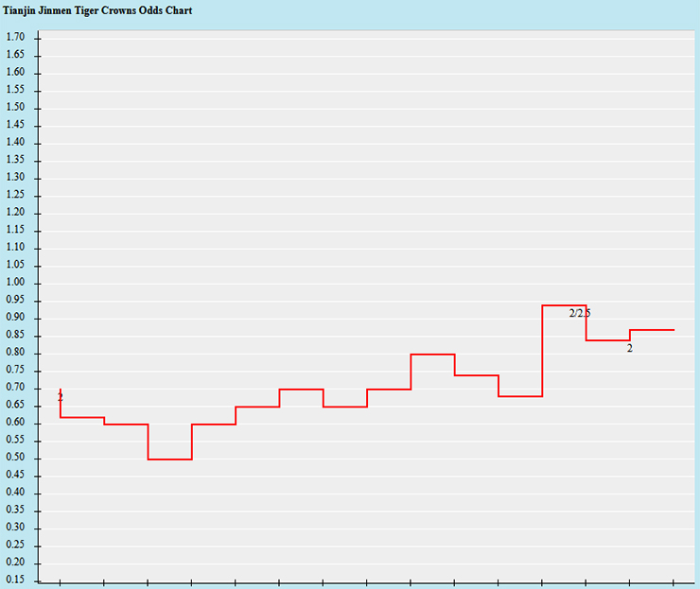Click the 1.35 y-axis label
Image resolution: width=700 pixels, height=589 pixels.
(x=14, y=160)
